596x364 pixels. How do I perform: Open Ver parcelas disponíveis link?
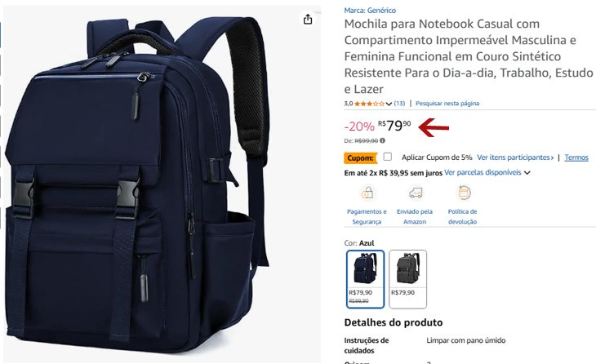click(x=483, y=172)
